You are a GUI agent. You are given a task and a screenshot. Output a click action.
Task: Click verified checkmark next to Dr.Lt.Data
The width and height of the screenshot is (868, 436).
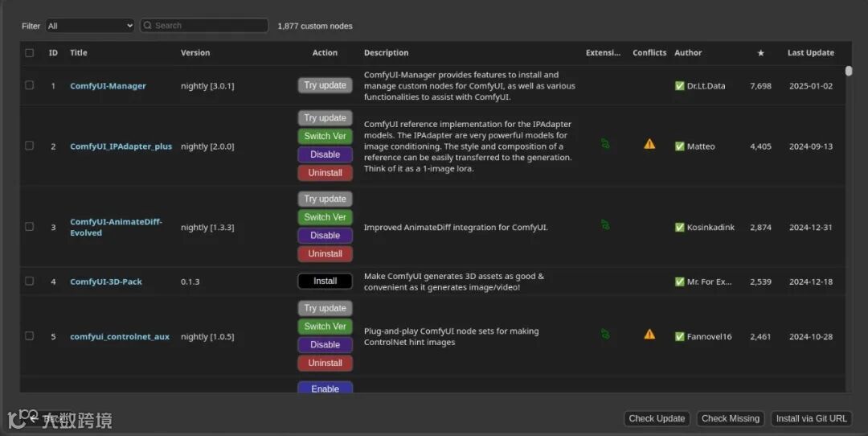click(679, 86)
